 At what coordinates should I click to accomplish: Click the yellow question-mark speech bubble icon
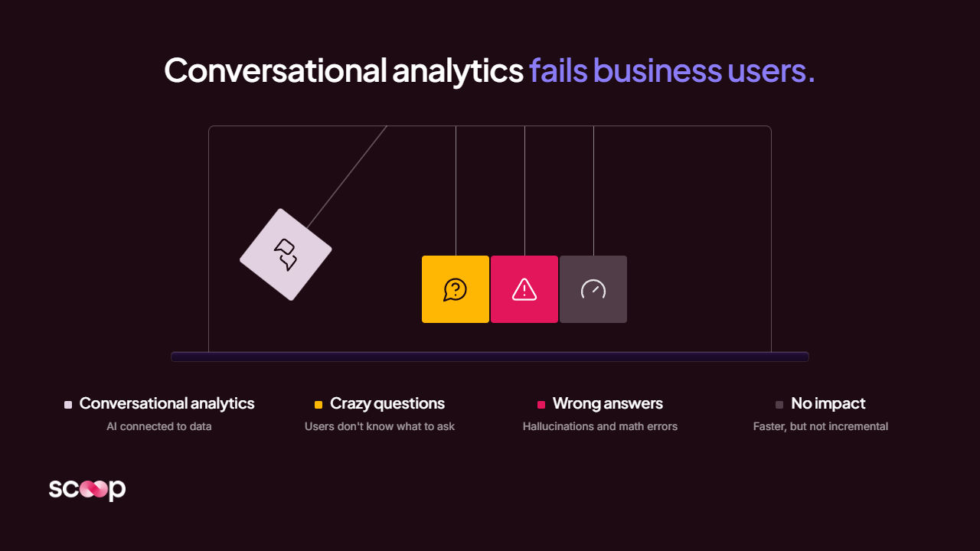[456, 289]
